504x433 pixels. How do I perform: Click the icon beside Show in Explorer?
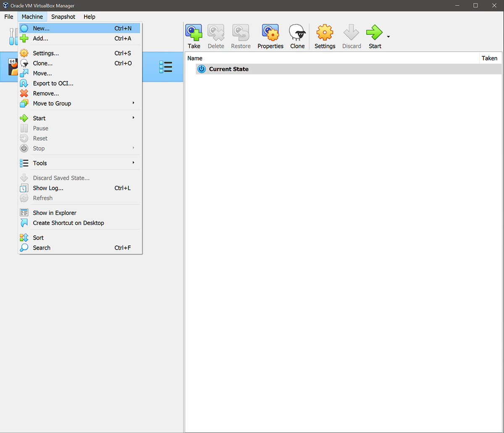pos(24,213)
